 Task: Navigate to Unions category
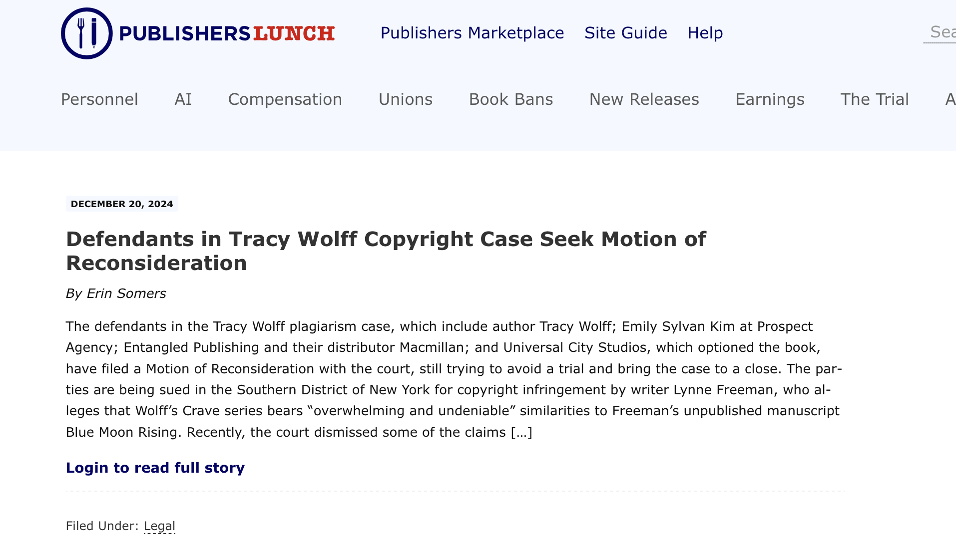(405, 99)
